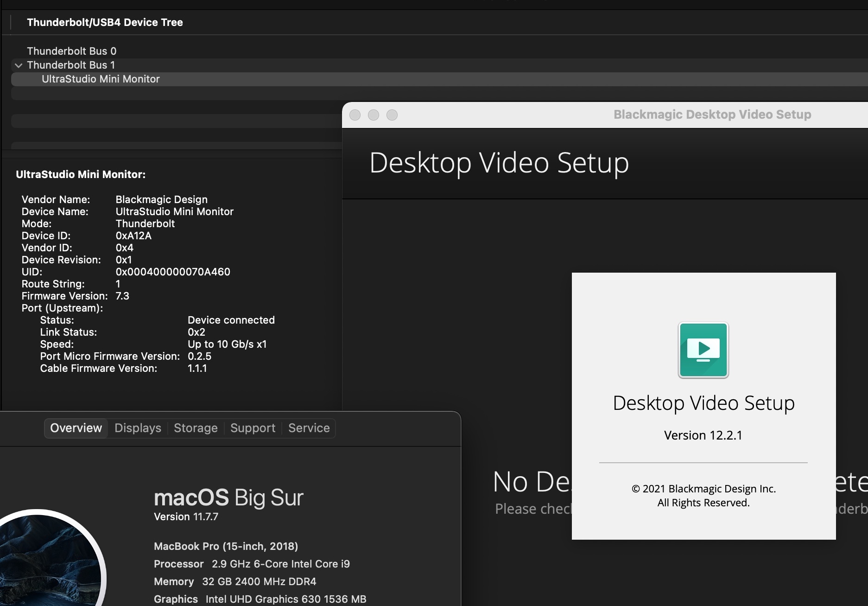Screen dimensions: 868x606
Task: Minimize the Blackmagic Desktop Video Setup window
Action: (374, 115)
